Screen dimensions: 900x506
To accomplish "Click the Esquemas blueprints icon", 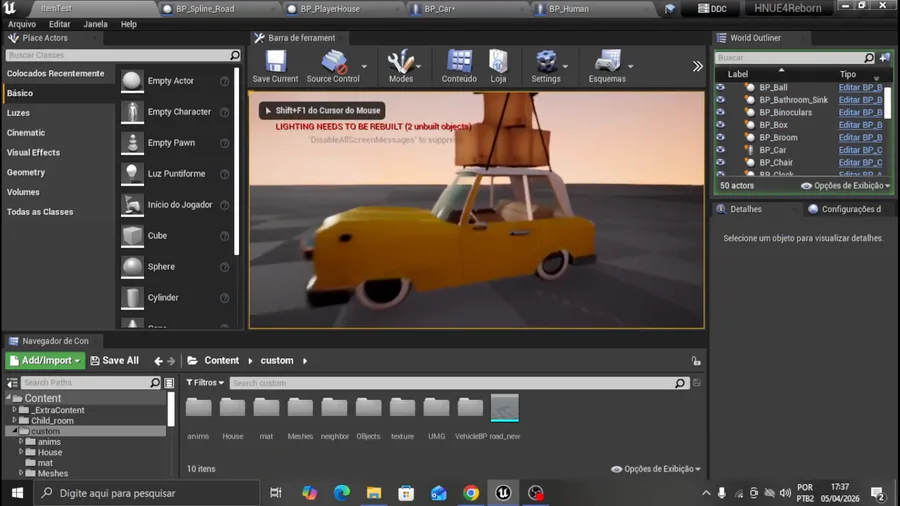I will (607, 62).
